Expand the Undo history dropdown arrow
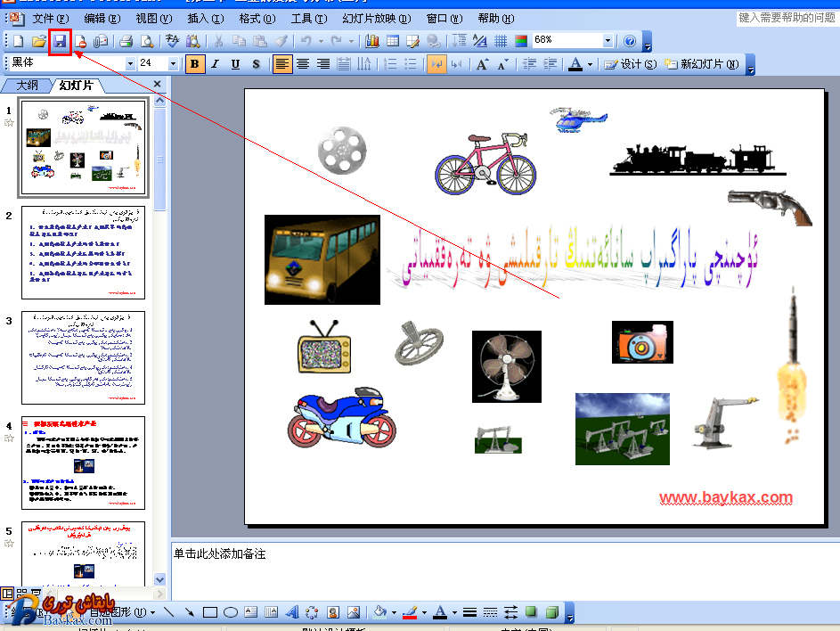This screenshot has height=631, width=840. click(x=321, y=41)
